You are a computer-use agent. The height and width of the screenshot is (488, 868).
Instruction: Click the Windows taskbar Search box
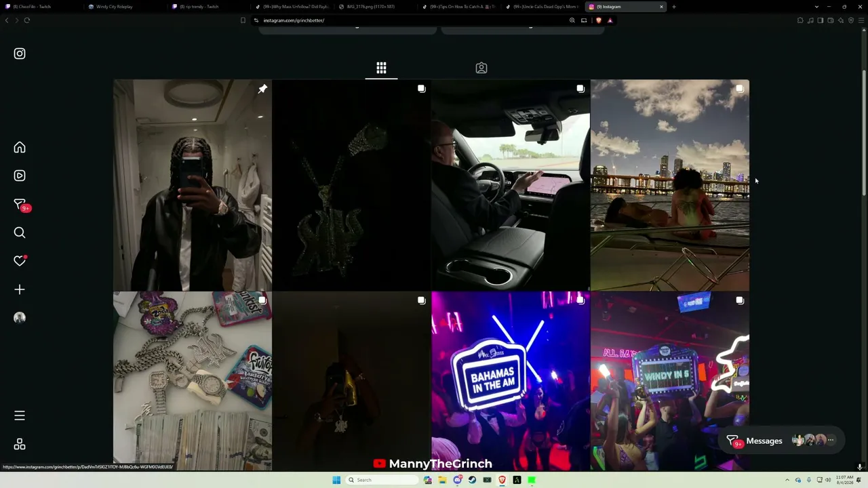pos(381,480)
